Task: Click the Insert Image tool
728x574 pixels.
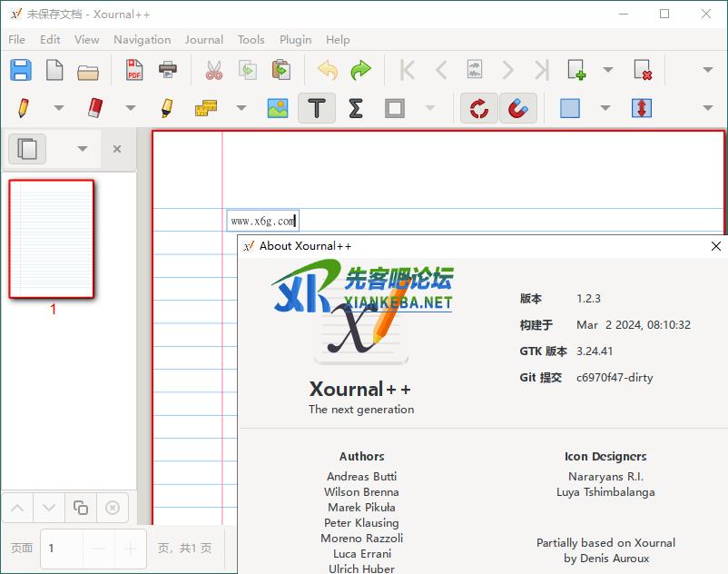Action: point(278,108)
